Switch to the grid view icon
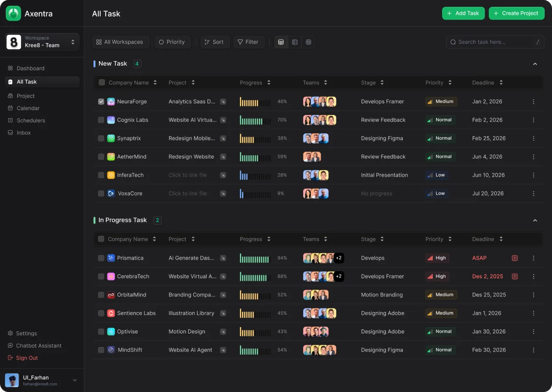The width and height of the screenshot is (552, 392). point(309,42)
